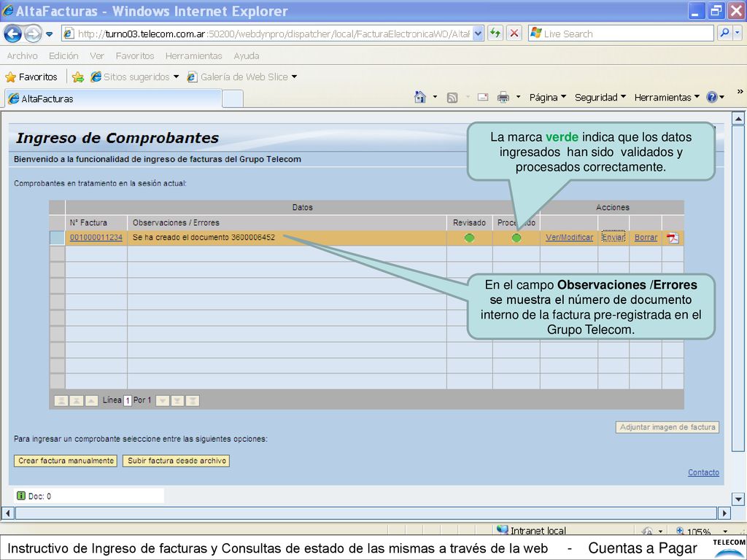Click the Procesado green status indicator
This screenshot has height=560, width=747.
tap(516, 238)
